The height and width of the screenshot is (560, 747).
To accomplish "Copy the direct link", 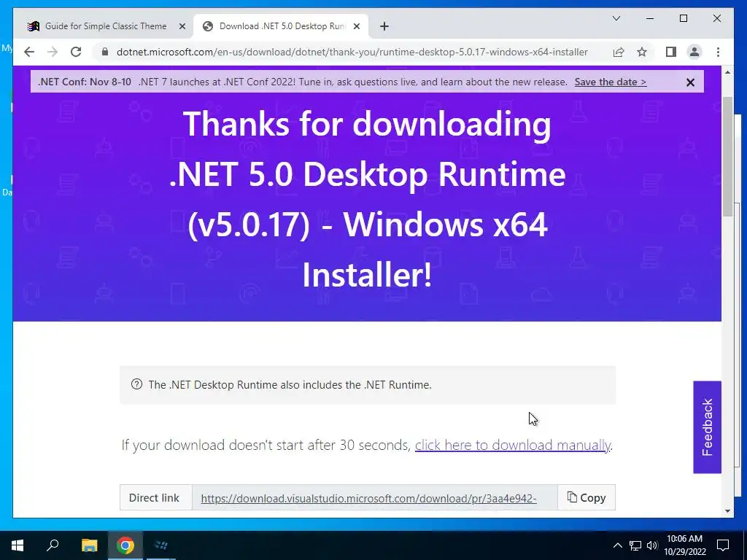I will pos(587,497).
